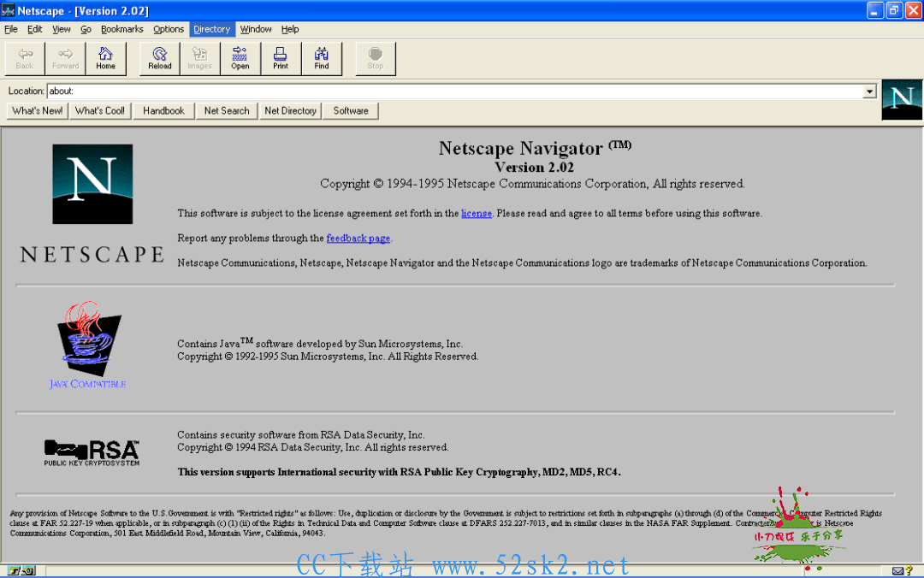Reload the current page
The width and height of the screenshot is (924, 578).
click(160, 59)
